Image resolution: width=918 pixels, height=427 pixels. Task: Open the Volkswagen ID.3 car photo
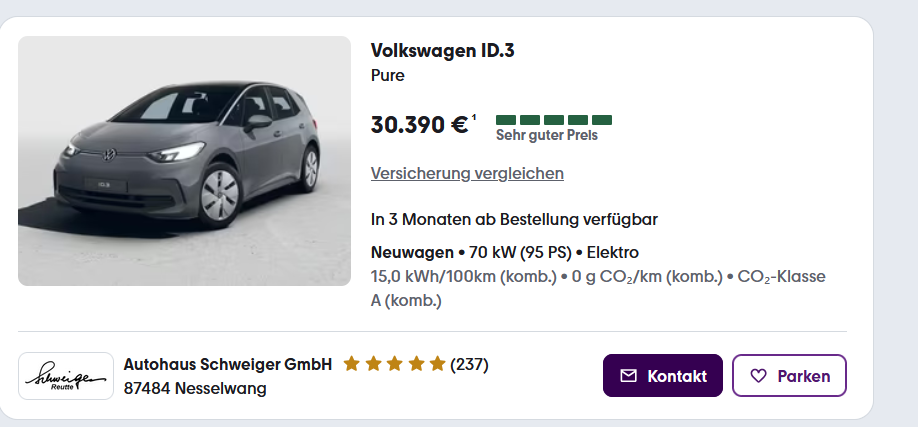184,161
